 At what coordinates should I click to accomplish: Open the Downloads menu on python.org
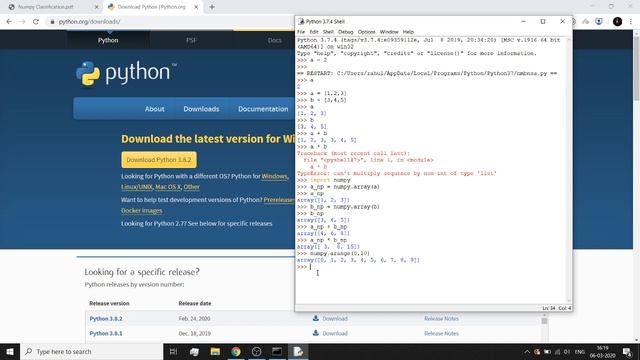[201, 109]
